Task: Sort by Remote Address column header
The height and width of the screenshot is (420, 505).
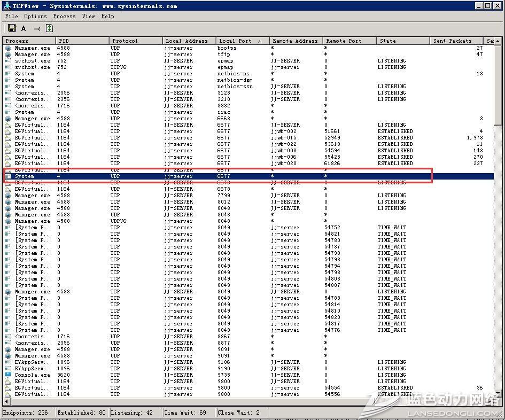Action: [x=295, y=41]
